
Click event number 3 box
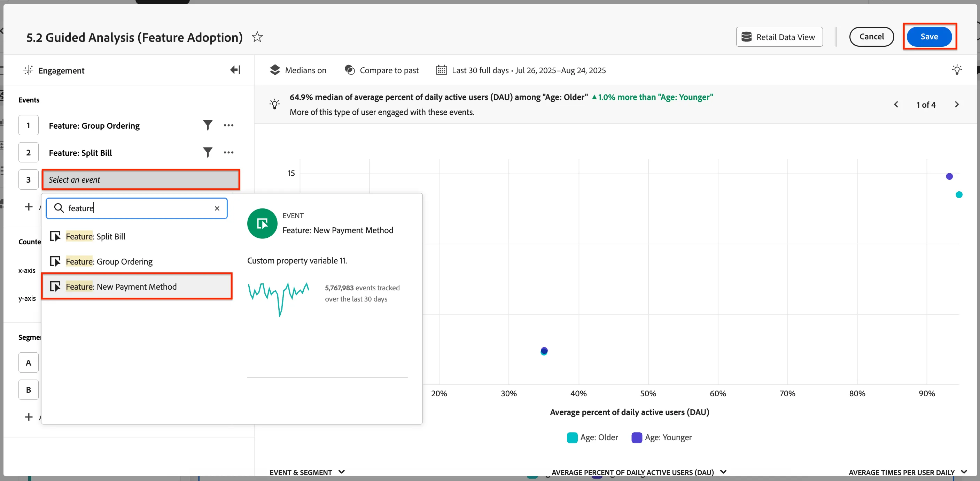click(29, 180)
